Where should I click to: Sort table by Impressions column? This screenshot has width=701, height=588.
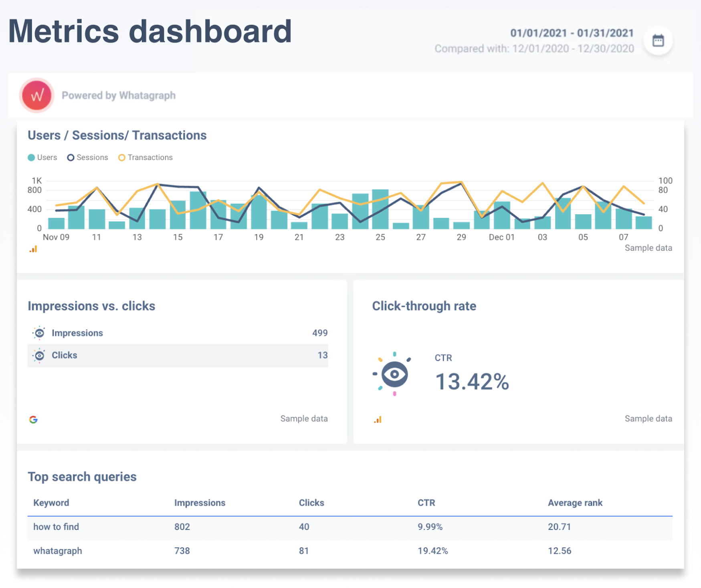pyautogui.click(x=200, y=503)
